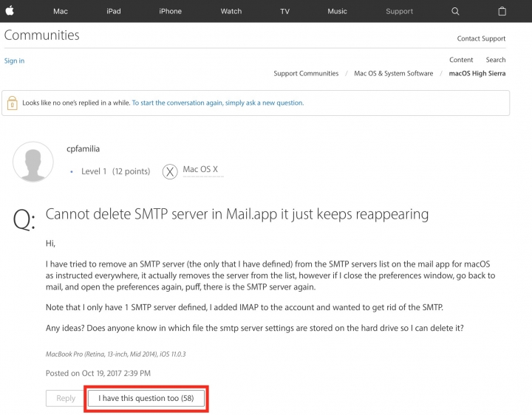532x415 pixels.
Task: Open the iPad menu item
Action: point(114,11)
